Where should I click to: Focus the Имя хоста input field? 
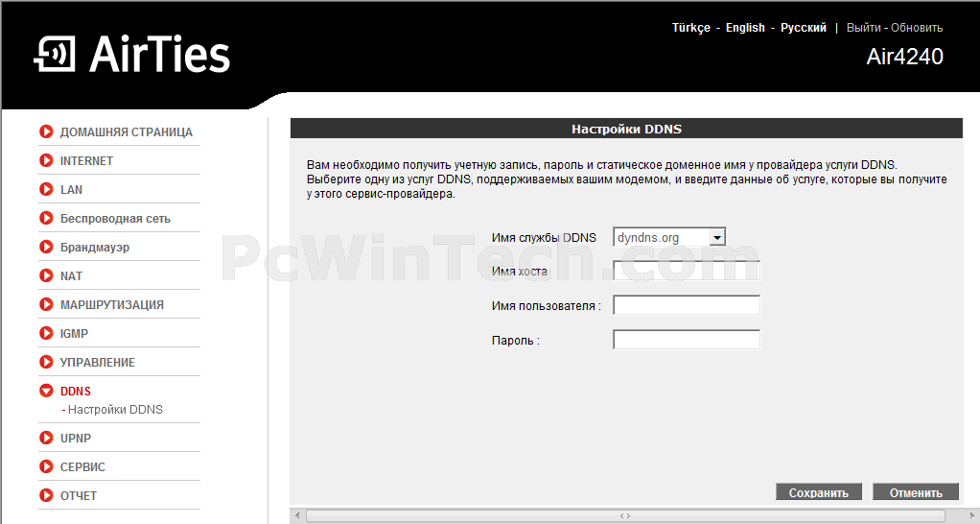point(687,271)
